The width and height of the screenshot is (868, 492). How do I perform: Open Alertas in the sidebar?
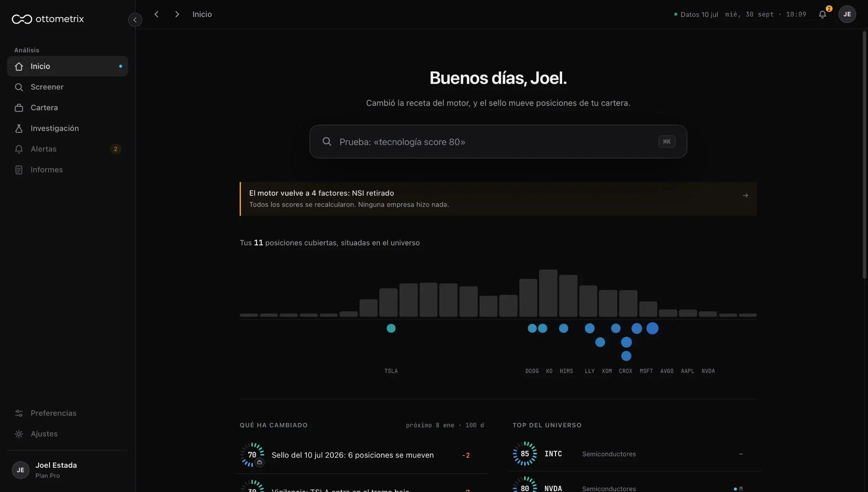tap(68, 149)
